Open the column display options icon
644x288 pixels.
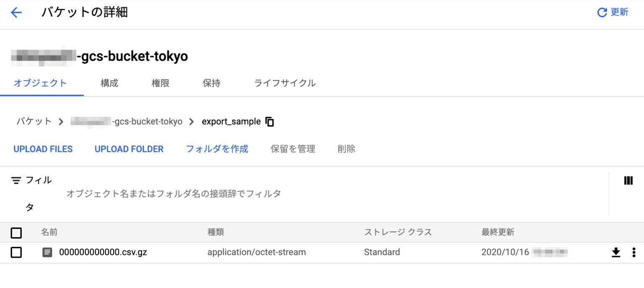tap(628, 181)
